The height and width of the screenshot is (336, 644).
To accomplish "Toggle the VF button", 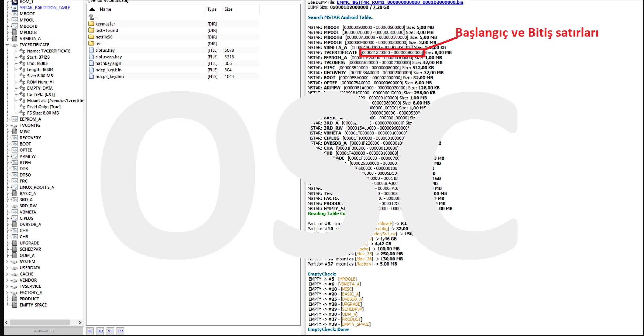I will coord(110,331).
